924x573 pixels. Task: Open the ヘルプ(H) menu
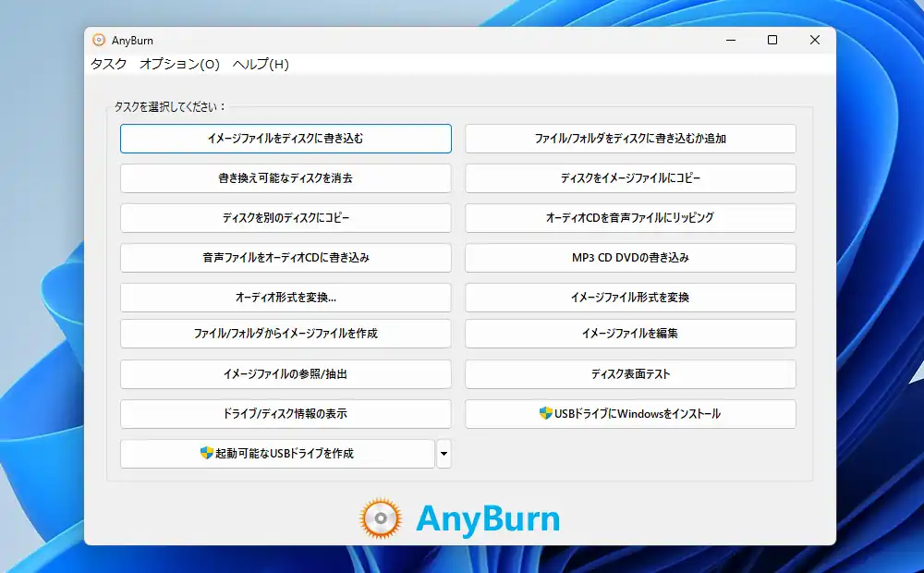pos(261,65)
